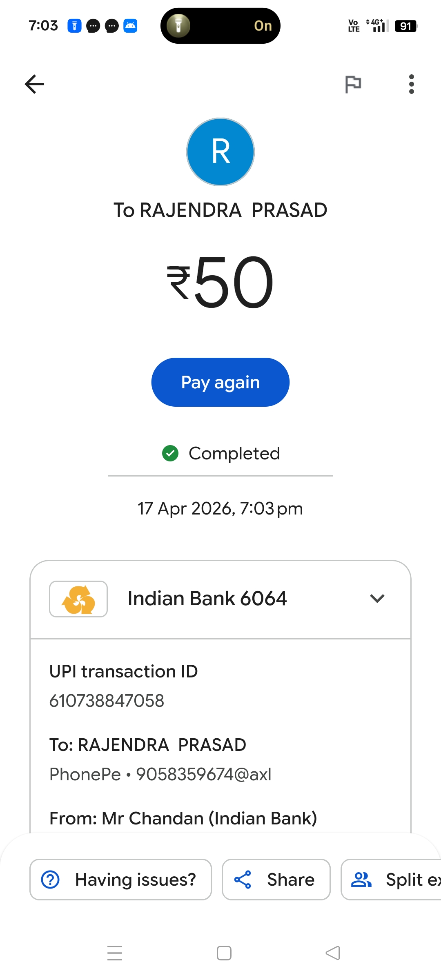Tap the blue R profile avatar
This screenshot has height=980, width=441.
point(220,152)
